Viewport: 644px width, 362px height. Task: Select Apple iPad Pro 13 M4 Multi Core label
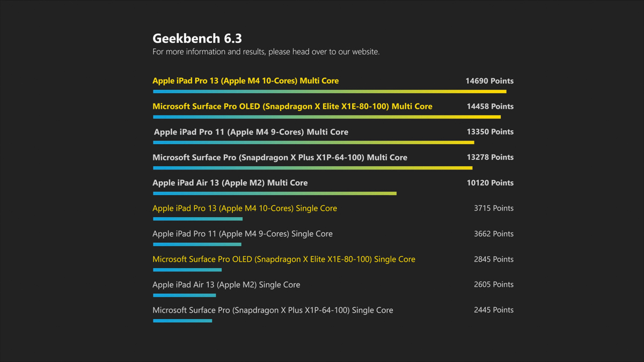coord(245,81)
